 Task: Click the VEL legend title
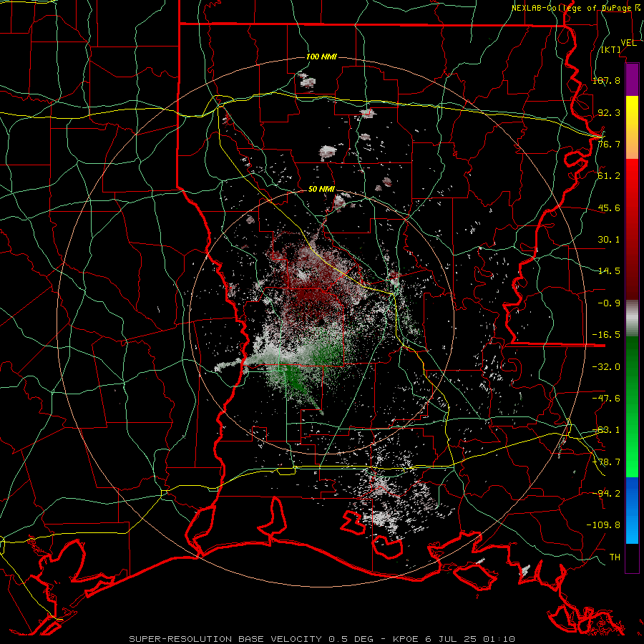[628, 43]
